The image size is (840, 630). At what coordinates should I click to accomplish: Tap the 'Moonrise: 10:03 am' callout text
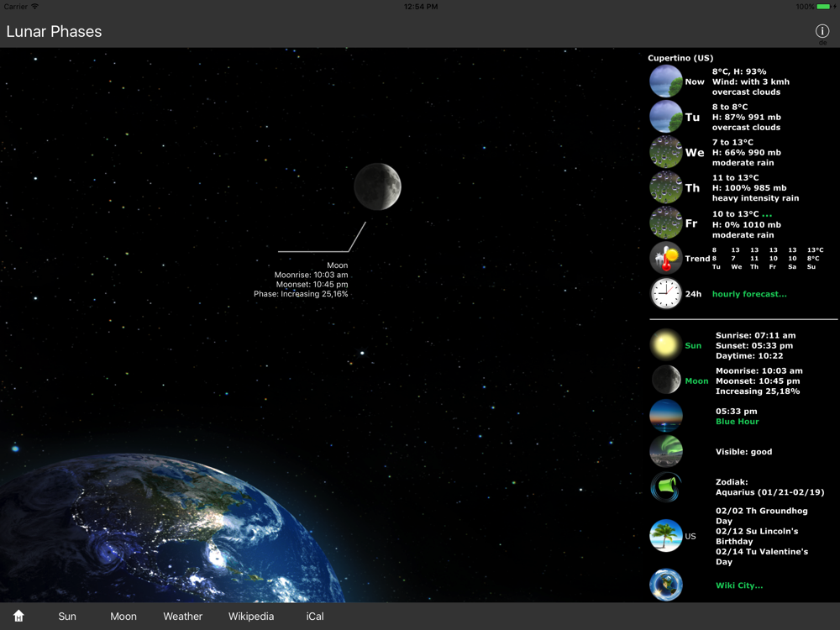[312, 275]
